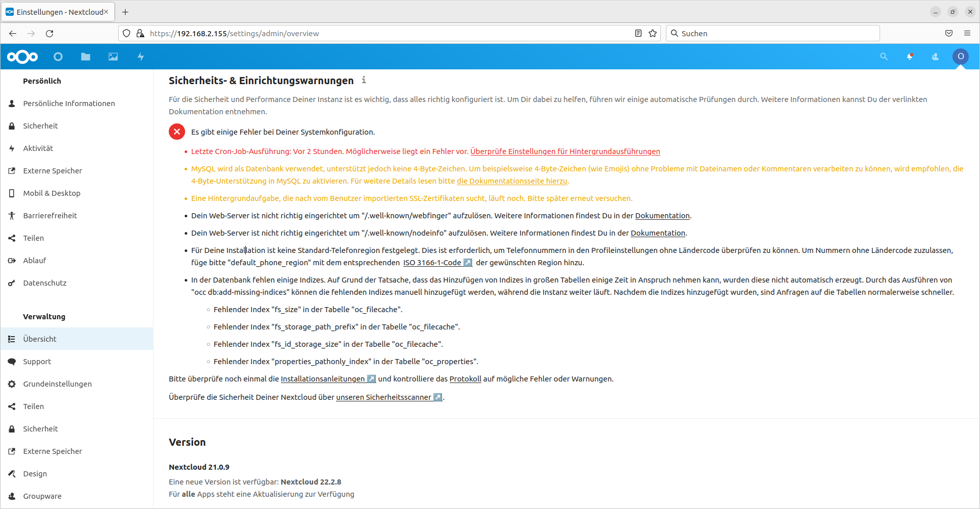Open the Protokoll link

point(466,379)
